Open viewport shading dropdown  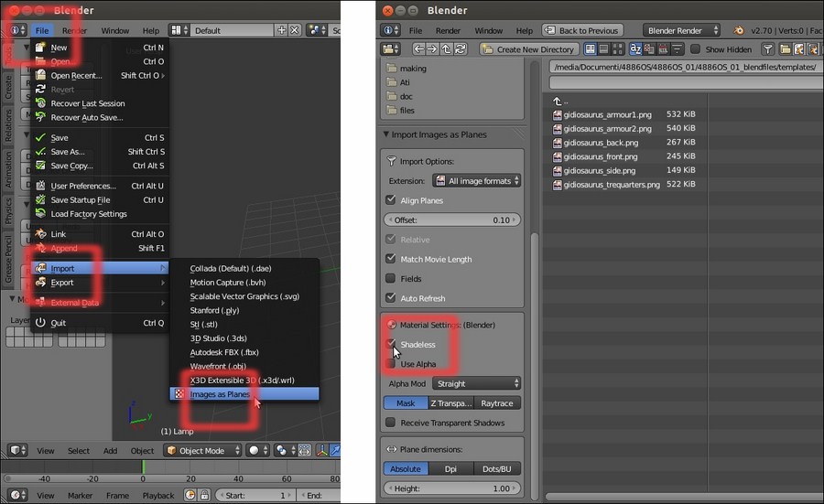pyautogui.click(x=258, y=450)
